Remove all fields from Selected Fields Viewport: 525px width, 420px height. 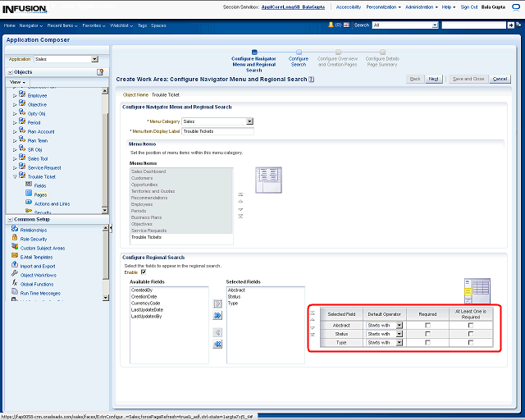(217, 345)
